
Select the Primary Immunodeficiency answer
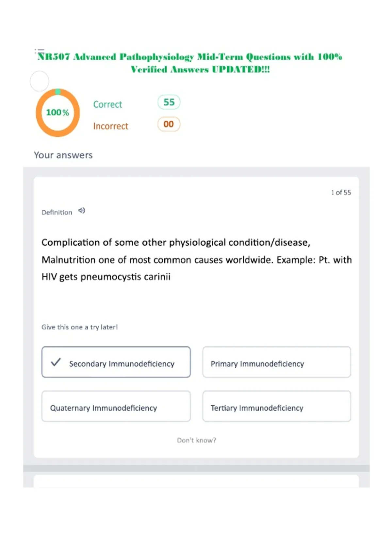click(x=277, y=362)
